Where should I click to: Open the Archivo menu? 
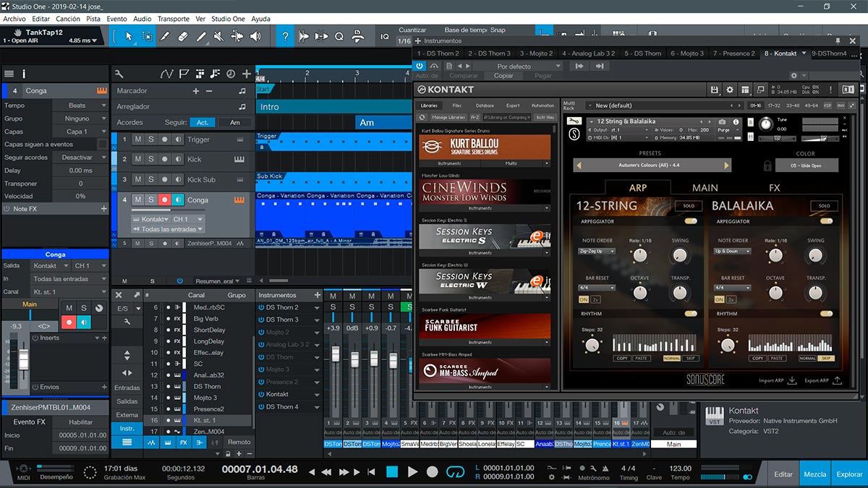(14, 18)
